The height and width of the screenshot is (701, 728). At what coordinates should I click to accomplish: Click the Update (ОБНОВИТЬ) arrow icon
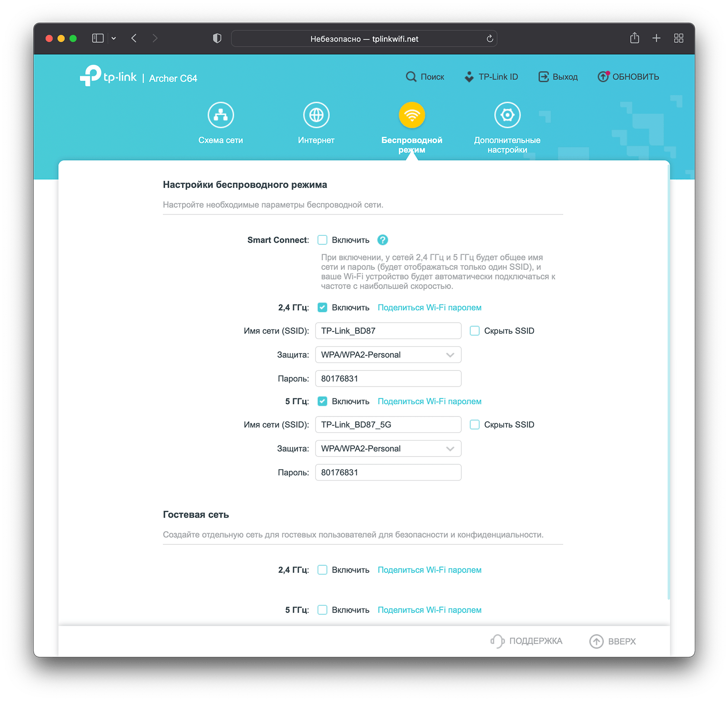[603, 77]
